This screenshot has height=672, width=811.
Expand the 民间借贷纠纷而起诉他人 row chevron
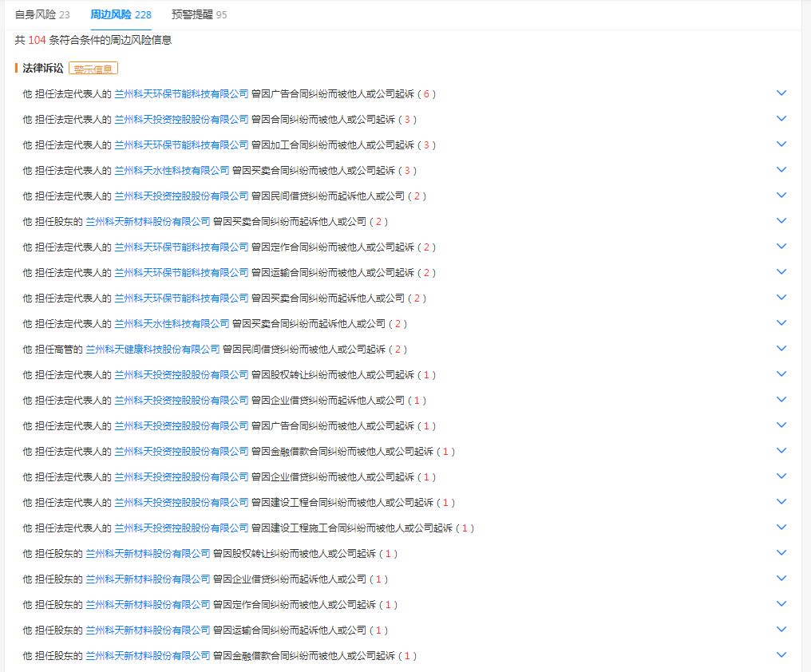point(781,195)
